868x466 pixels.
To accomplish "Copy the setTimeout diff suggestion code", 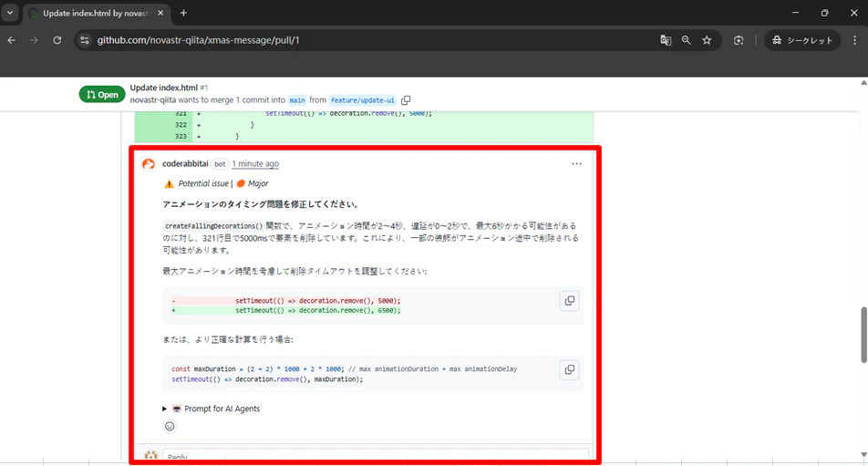I will click(x=569, y=301).
